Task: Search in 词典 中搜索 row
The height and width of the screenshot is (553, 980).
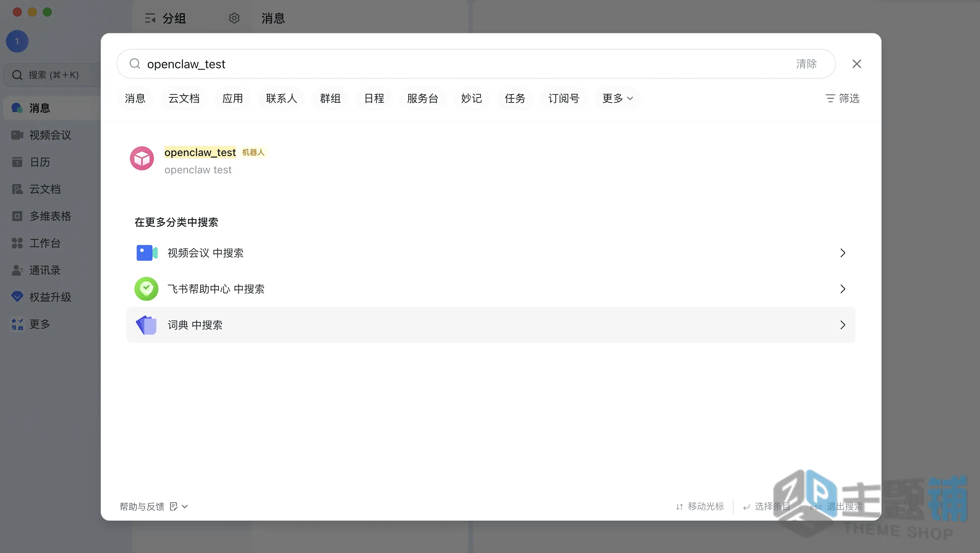Action: pyautogui.click(x=491, y=325)
